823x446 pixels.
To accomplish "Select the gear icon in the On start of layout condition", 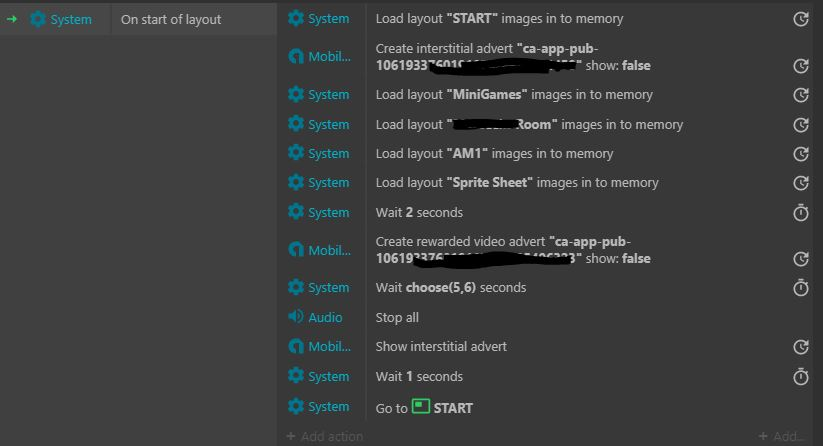I will [38, 19].
